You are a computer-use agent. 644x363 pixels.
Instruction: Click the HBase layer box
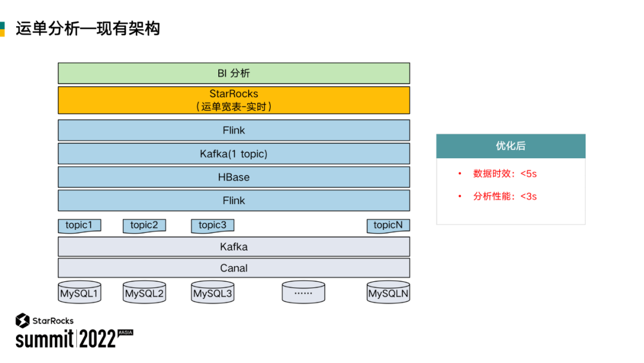tap(234, 177)
